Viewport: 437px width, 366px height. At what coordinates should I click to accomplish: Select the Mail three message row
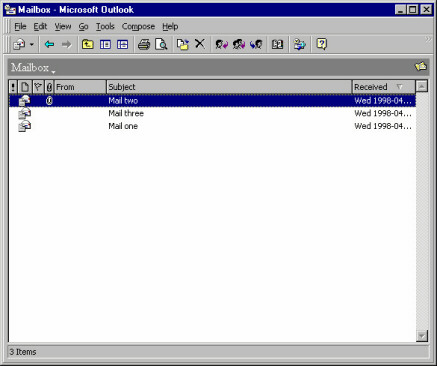coord(212,113)
